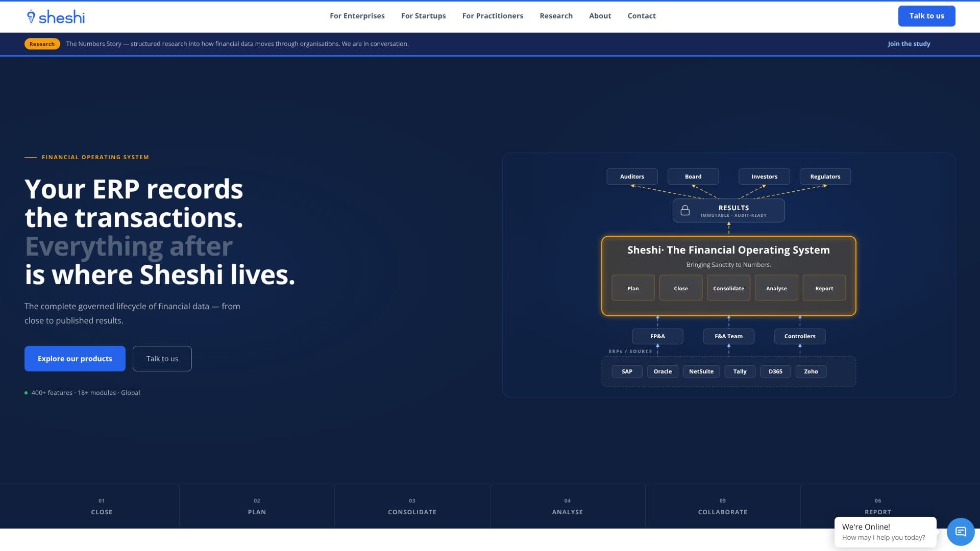Screen dimensions: 980x551
Task: Switch to the 02 PLAN tab
Action: click(x=257, y=507)
